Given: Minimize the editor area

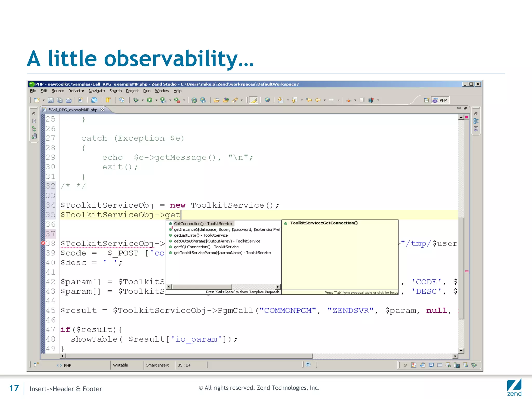Looking at the screenshot, I should click(x=459, y=108).
